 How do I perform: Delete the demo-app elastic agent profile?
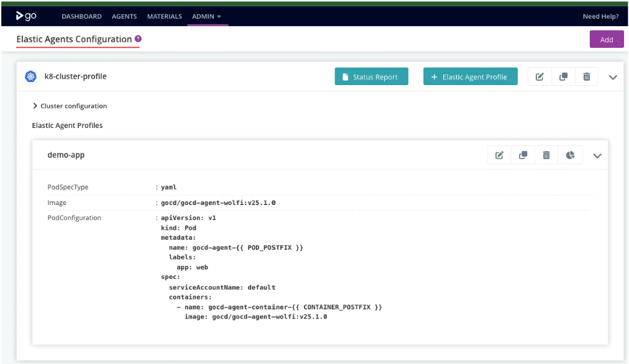546,155
